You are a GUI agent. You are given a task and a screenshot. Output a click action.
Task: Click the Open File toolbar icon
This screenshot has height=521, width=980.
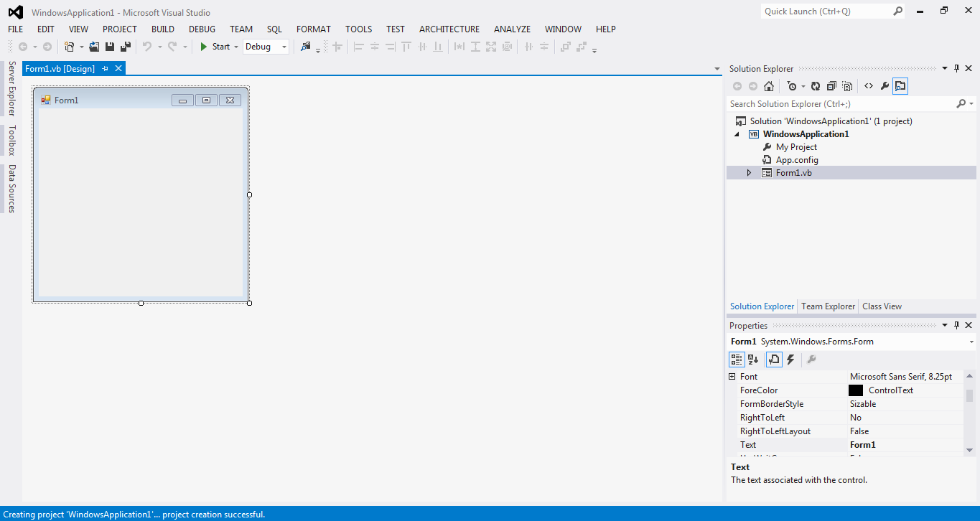[94, 47]
